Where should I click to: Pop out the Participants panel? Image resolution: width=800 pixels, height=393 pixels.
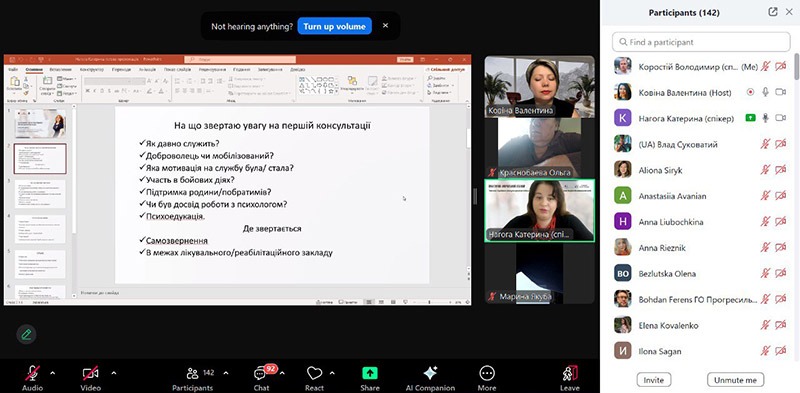[773, 12]
